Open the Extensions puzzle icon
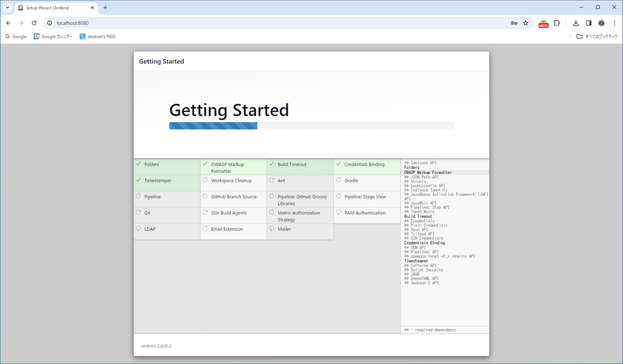The width and height of the screenshot is (623, 364). [557, 23]
